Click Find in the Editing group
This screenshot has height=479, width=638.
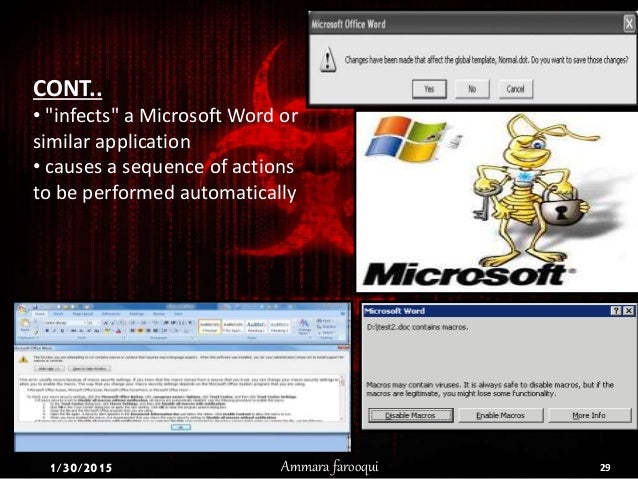pos(324,321)
